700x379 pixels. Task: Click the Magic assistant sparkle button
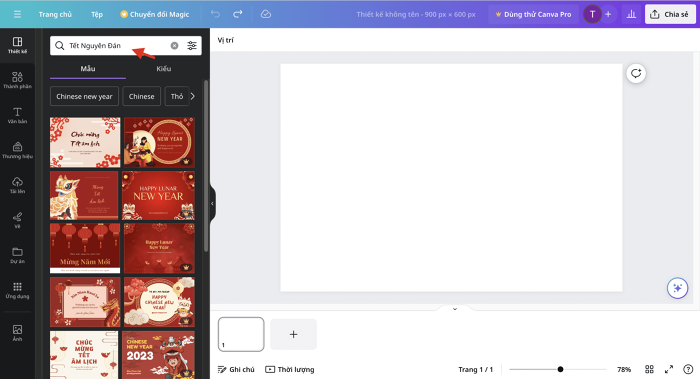677,288
